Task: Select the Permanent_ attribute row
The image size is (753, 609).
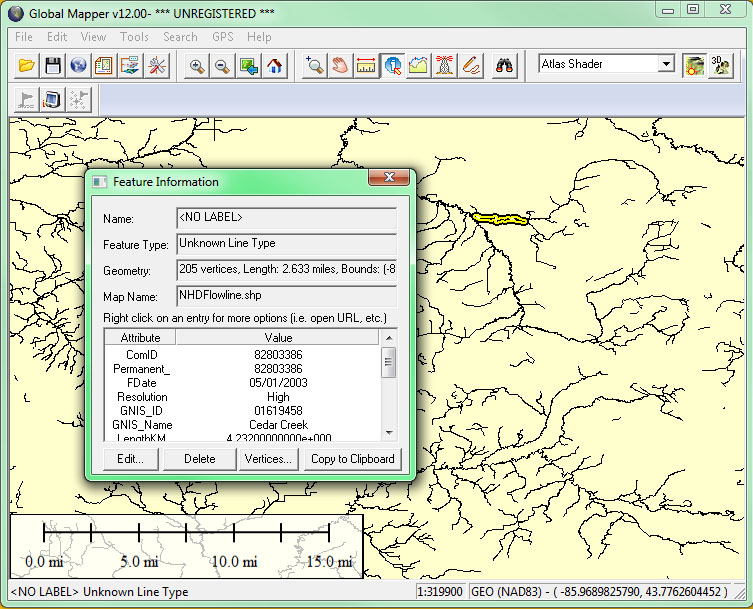Action: pos(243,369)
